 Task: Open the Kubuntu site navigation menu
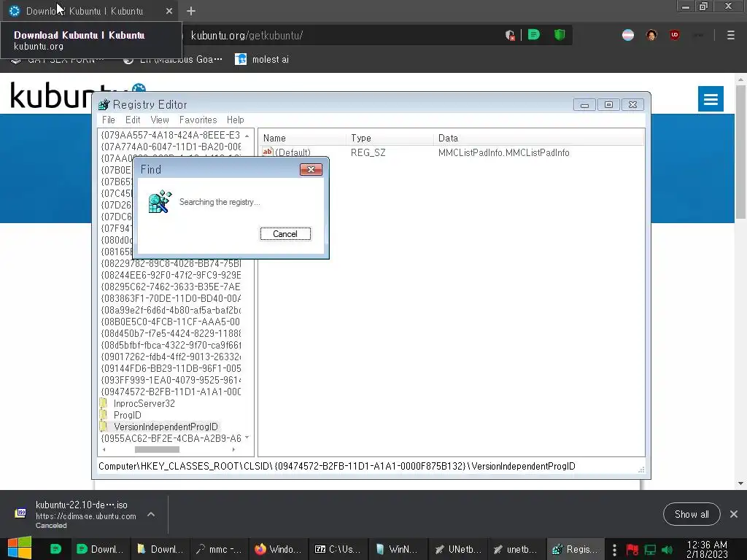711,99
